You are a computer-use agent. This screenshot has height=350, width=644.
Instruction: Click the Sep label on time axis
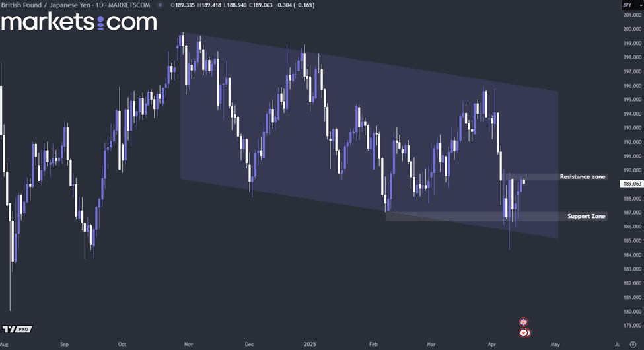[x=64, y=344]
